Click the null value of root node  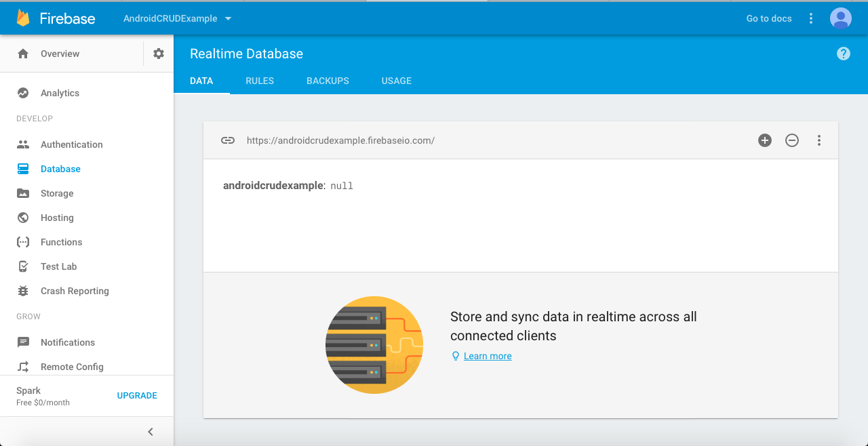pyautogui.click(x=342, y=186)
